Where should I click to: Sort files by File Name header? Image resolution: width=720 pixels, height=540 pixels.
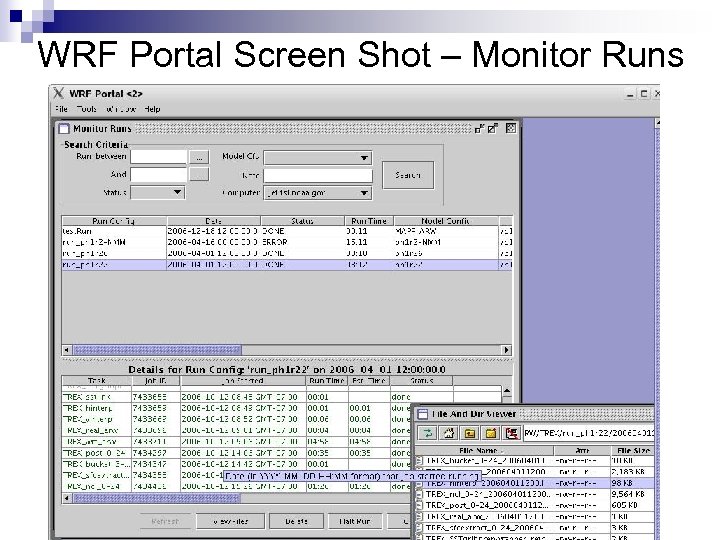point(484,450)
